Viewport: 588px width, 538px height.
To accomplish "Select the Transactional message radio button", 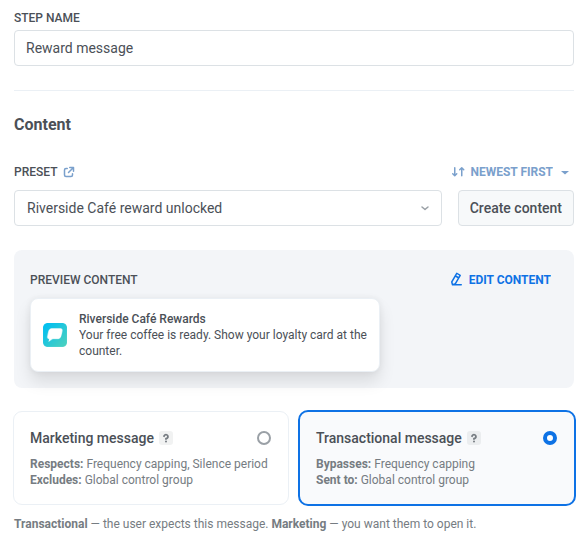I will coord(550,438).
